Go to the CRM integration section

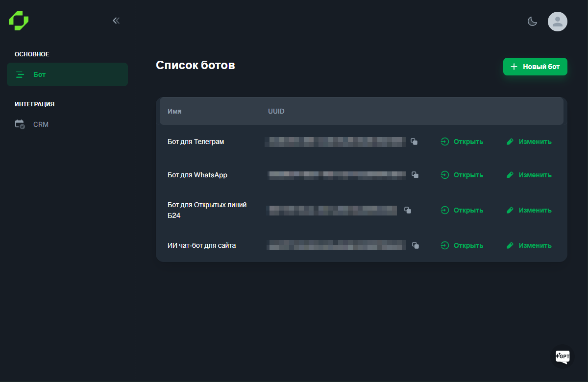pyautogui.click(x=41, y=124)
